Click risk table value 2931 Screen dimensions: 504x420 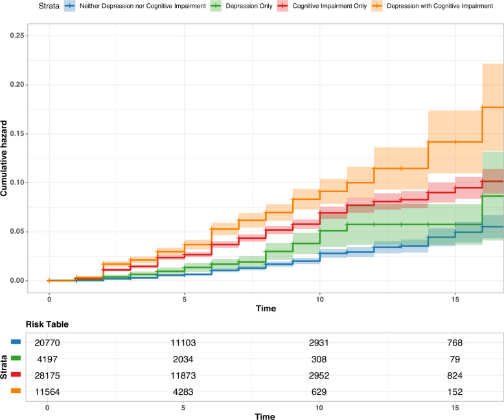(x=319, y=342)
